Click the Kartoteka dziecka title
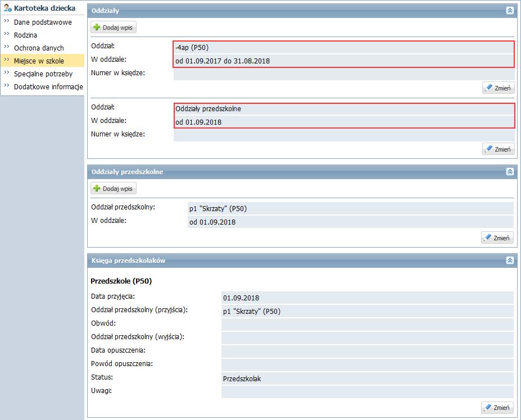This screenshot has height=420, width=521. (x=44, y=8)
